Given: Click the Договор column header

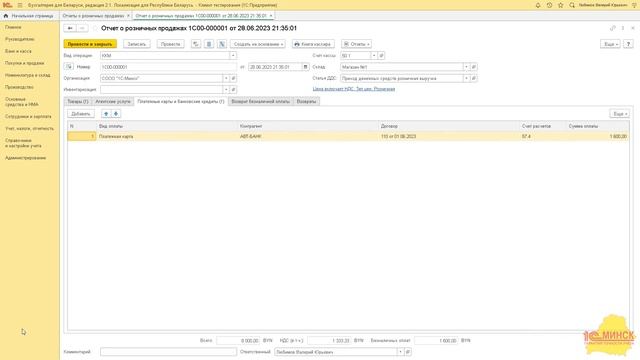Looking at the screenshot, I should (449, 126).
